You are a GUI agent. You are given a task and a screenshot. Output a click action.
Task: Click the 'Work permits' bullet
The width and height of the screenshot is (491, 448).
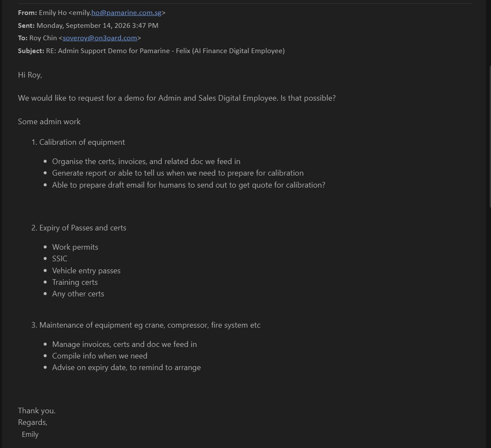coord(75,247)
